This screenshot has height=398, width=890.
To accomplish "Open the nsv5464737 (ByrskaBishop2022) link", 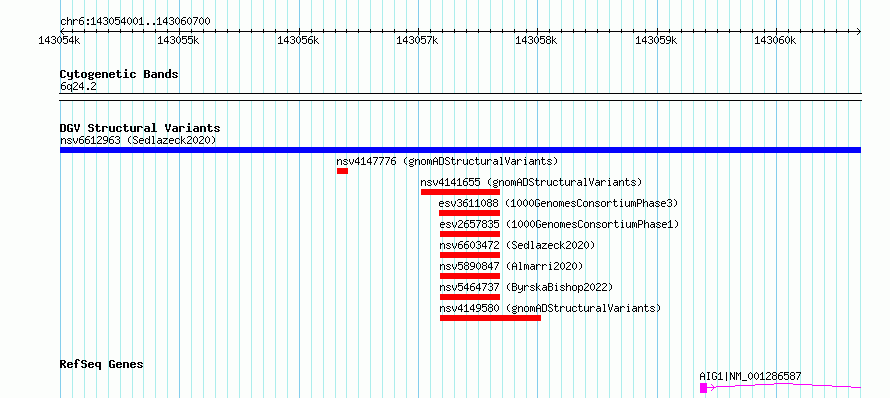I will tap(527, 287).
